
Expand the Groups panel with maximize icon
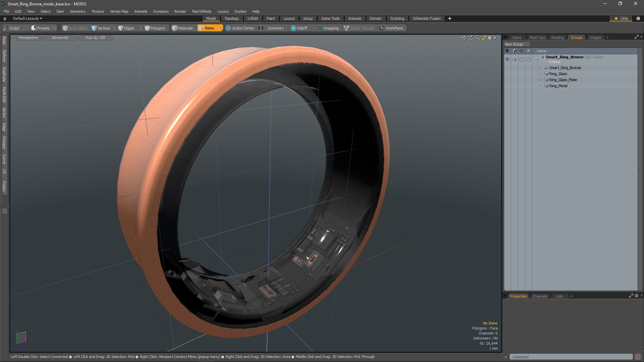(636, 37)
